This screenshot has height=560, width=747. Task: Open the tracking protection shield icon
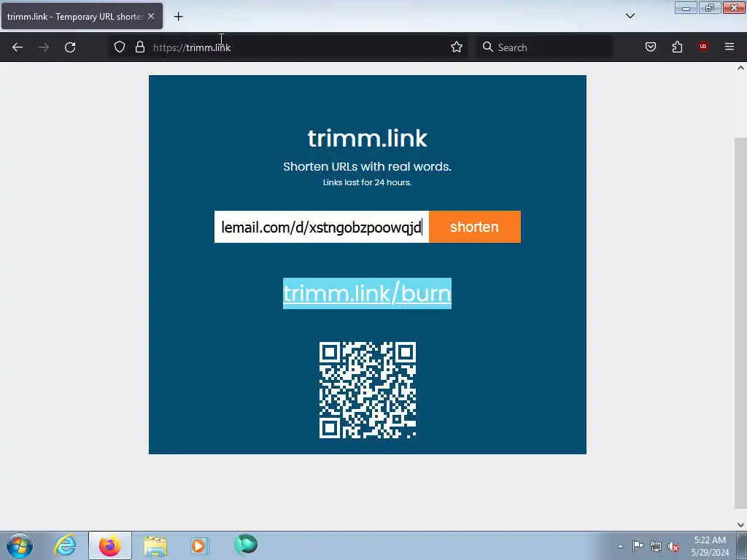[120, 47]
